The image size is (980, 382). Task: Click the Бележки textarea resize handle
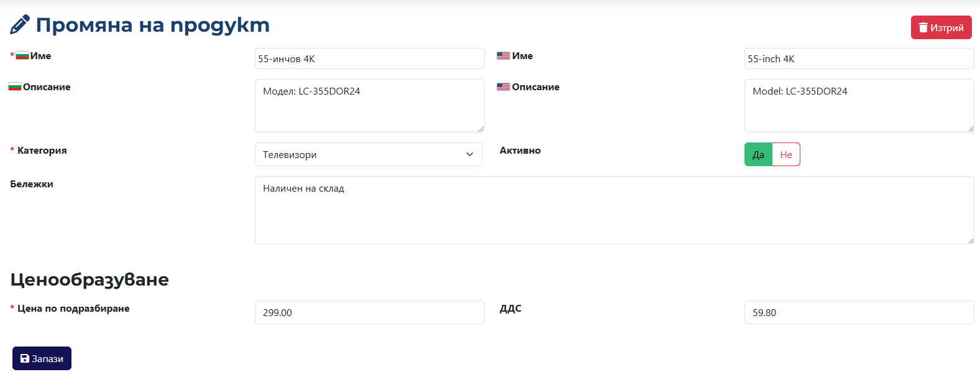pyautogui.click(x=970, y=241)
